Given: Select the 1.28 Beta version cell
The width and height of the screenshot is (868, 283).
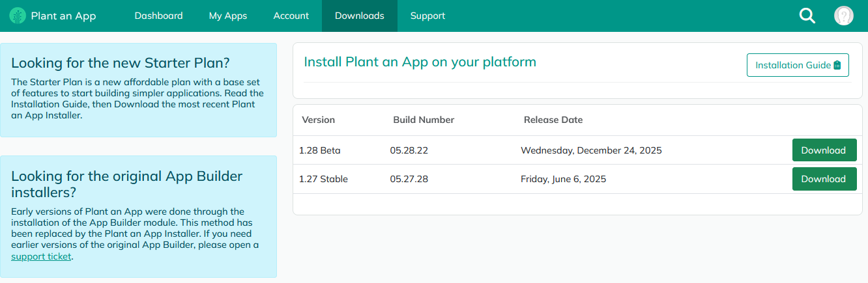Looking at the screenshot, I should [x=320, y=150].
